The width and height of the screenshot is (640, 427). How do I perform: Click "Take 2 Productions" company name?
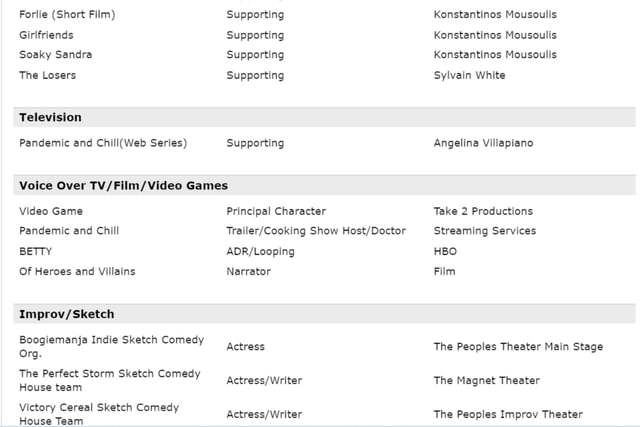click(483, 211)
